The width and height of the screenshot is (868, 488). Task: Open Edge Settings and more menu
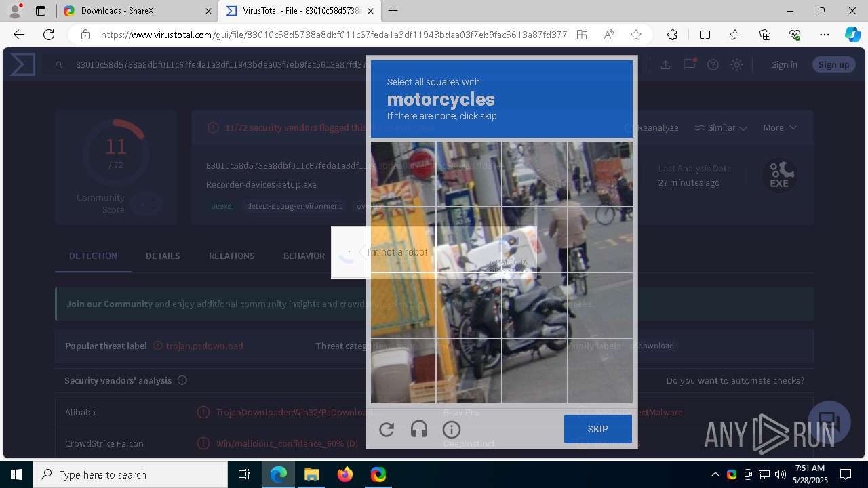[825, 35]
